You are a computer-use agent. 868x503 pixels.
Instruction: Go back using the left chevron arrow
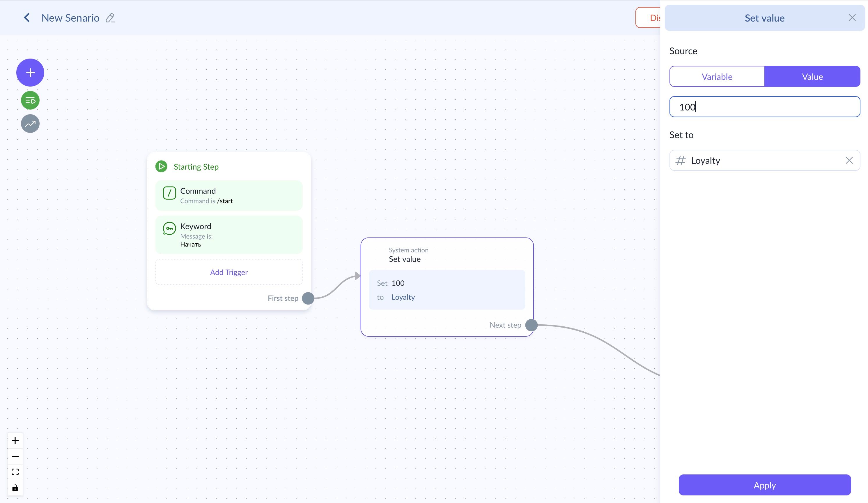(x=26, y=17)
